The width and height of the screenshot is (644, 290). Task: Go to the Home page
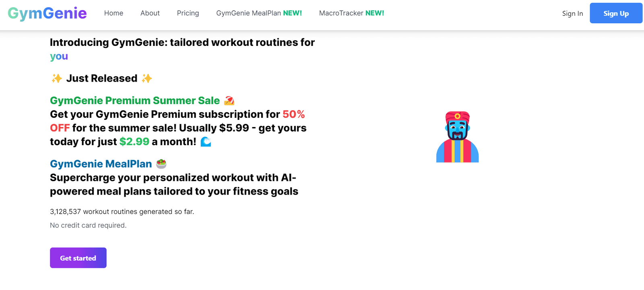[x=114, y=13]
